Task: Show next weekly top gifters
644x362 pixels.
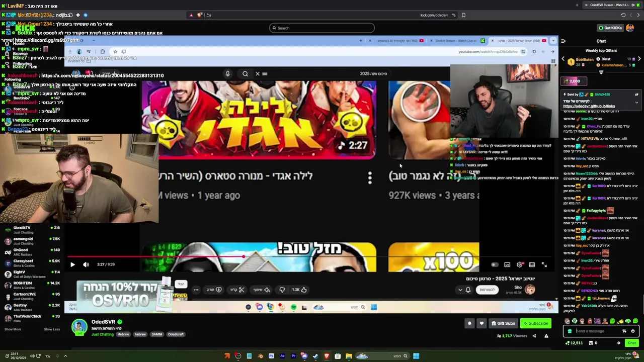Action: point(639,59)
